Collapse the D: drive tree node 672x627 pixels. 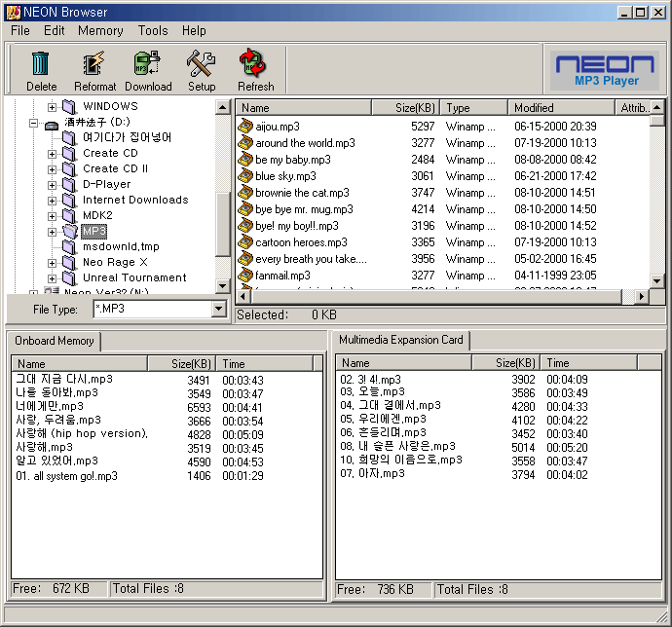pos(34,124)
